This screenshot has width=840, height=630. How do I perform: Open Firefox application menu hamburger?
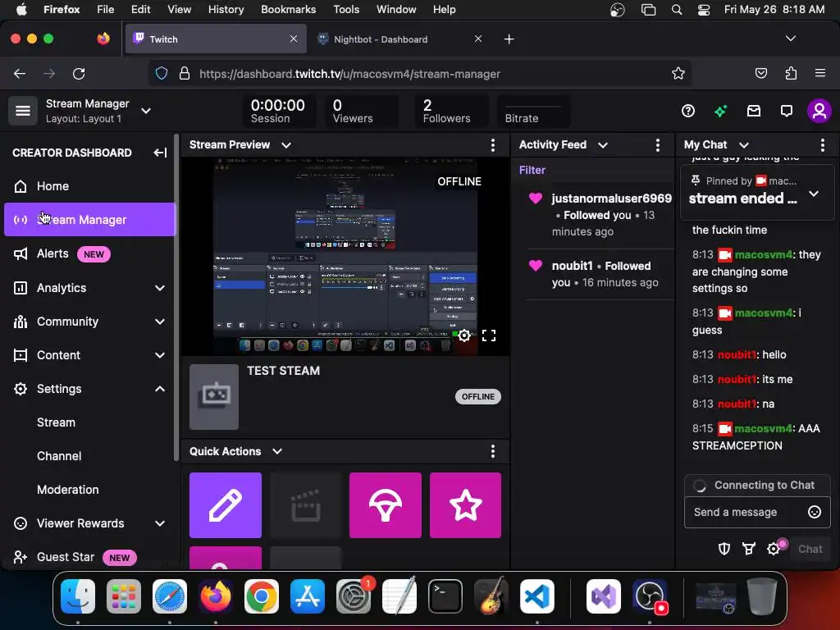click(x=819, y=73)
